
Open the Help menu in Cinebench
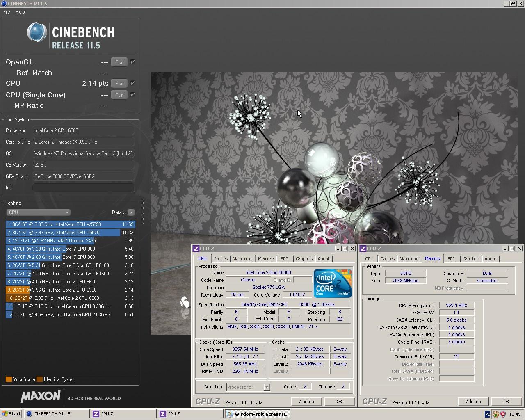[20, 12]
